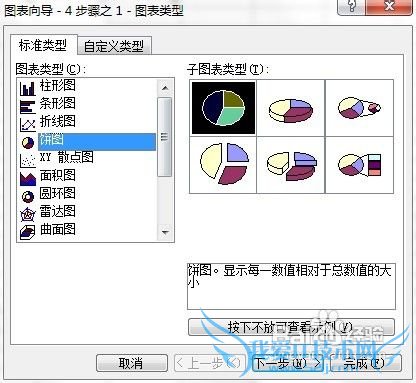Choose the exploded 2D pie sub-type
Screen dimensions: 416x383
pos(223,165)
